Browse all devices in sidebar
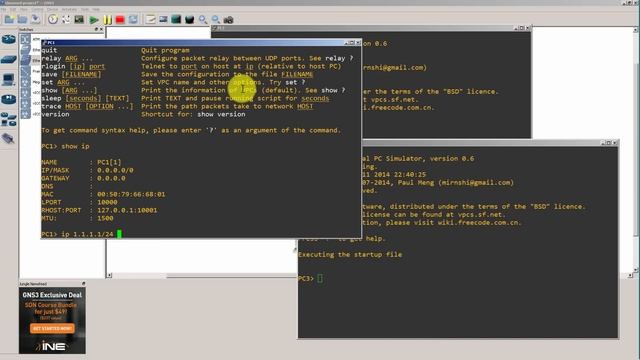The height and width of the screenshot is (360, 640). (9, 119)
